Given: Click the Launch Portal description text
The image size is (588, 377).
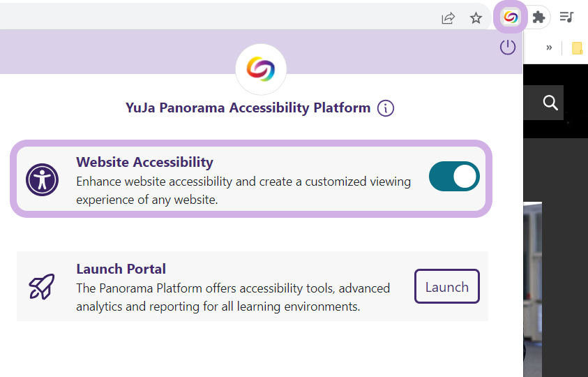Looking at the screenshot, I should coord(233,297).
